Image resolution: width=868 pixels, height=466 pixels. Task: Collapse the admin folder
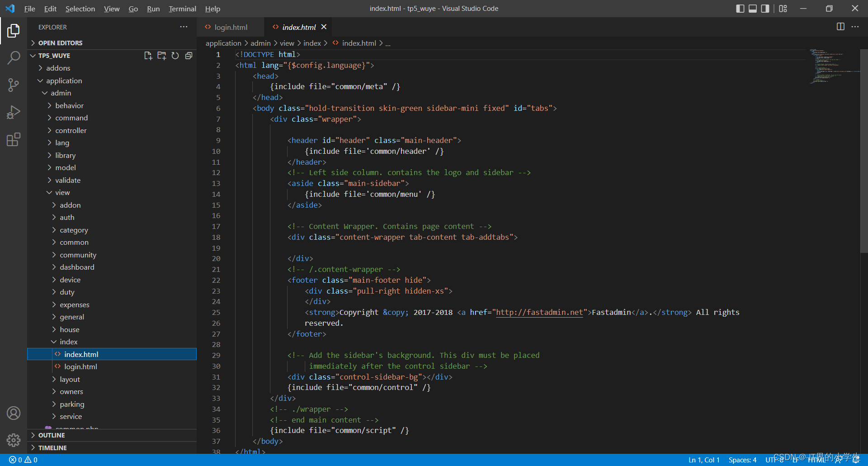[x=112, y=93]
